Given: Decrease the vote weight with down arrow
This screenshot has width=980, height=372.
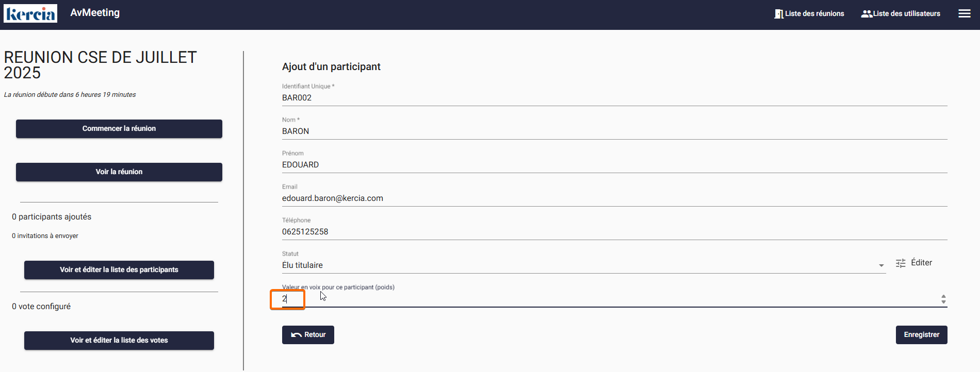Looking at the screenshot, I should 943,301.
